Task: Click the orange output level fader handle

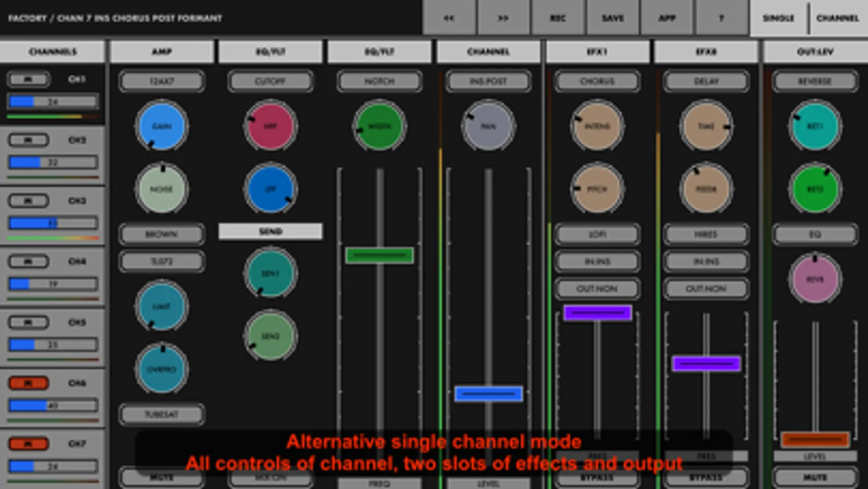Action: click(815, 439)
